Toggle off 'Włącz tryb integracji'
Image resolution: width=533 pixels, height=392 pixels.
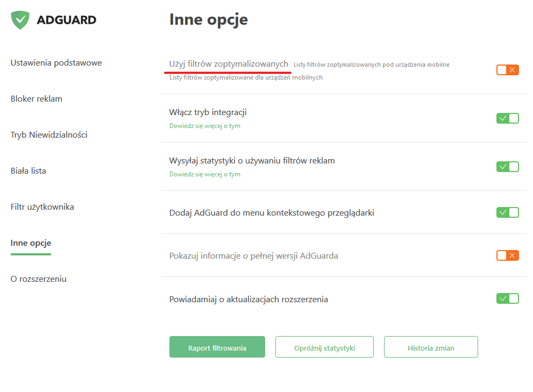click(508, 118)
